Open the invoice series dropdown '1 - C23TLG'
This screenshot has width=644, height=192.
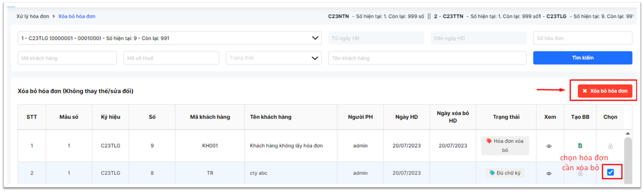click(169, 38)
